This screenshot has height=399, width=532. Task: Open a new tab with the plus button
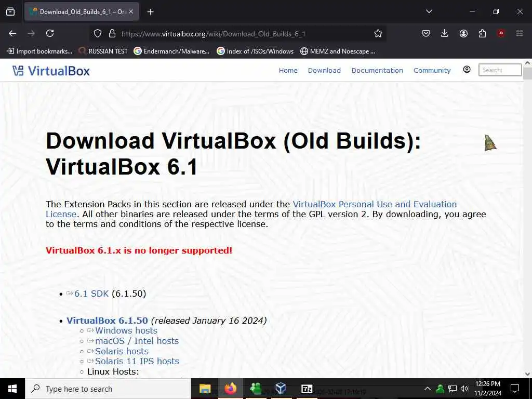click(150, 12)
